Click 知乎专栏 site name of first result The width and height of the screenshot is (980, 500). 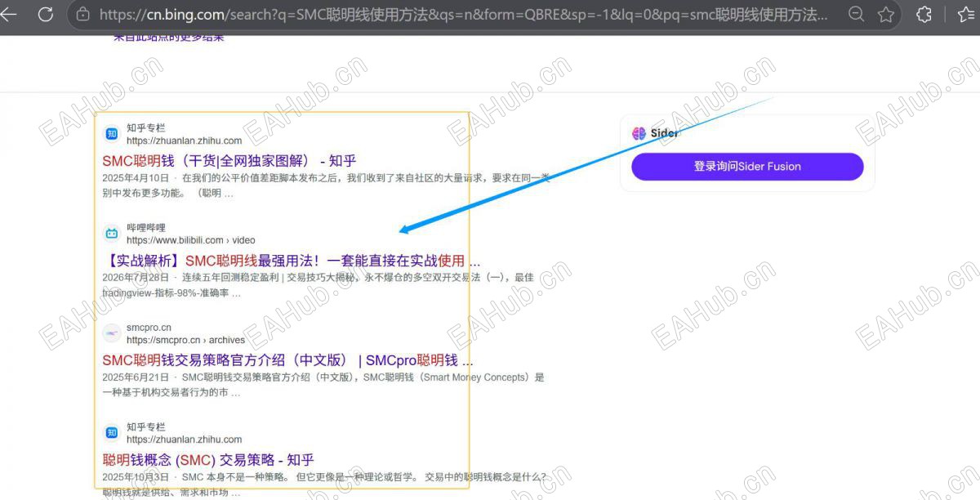(146, 128)
